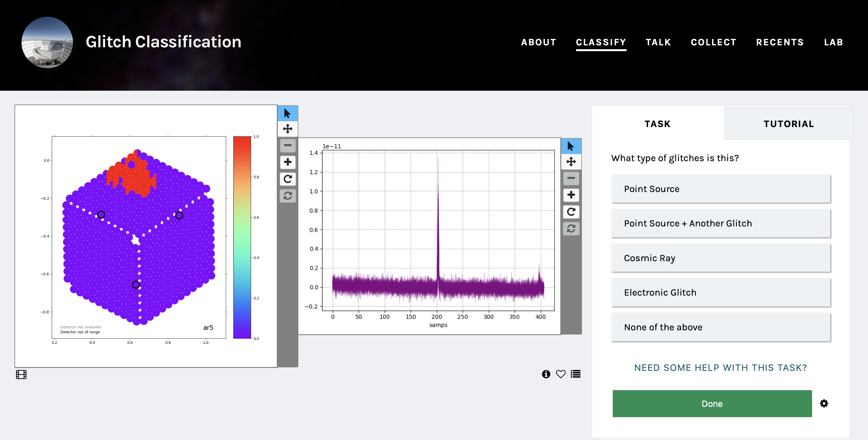Screen dimensions: 868x440
Task: Add subject to a collection via list icon
Action: pyautogui.click(x=575, y=374)
